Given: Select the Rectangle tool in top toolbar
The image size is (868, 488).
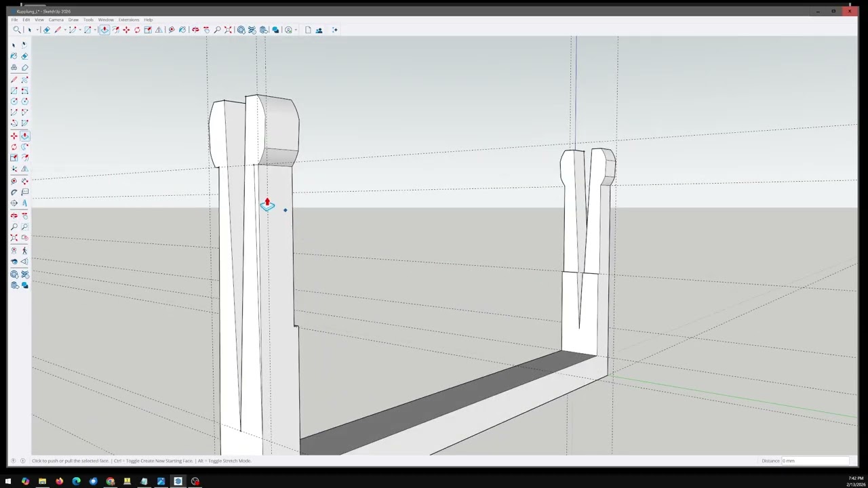Looking at the screenshot, I should point(87,30).
